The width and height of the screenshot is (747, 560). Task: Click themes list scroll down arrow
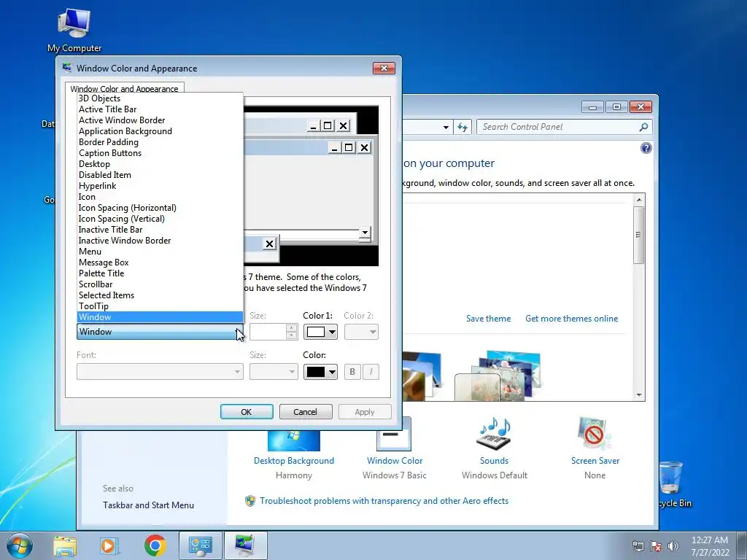(x=639, y=394)
